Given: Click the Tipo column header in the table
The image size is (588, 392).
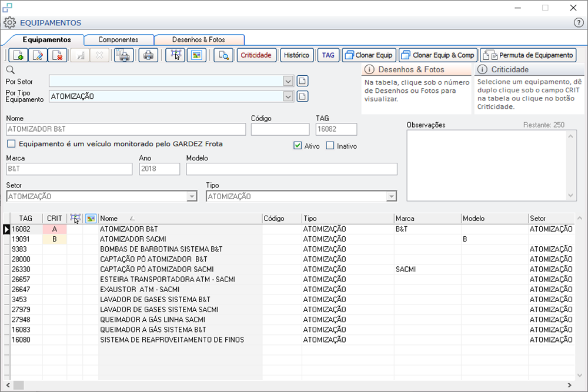Looking at the screenshot, I should pyautogui.click(x=348, y=219).
